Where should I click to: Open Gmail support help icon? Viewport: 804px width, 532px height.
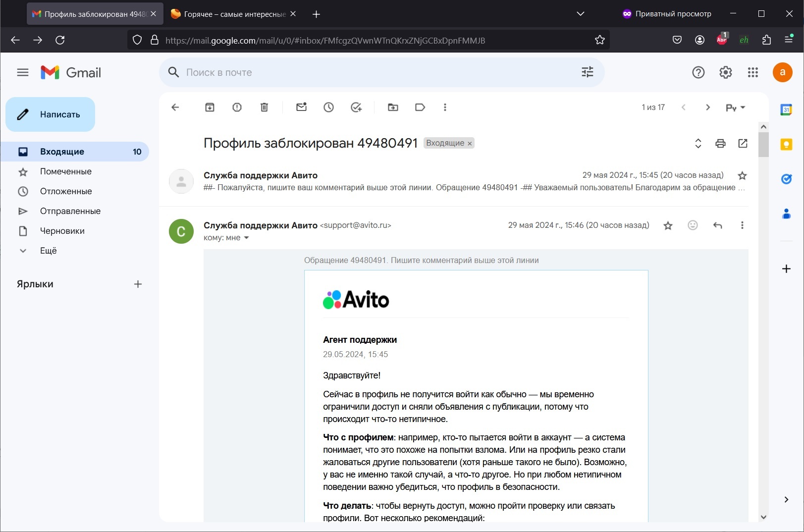[x=698, y=72]
